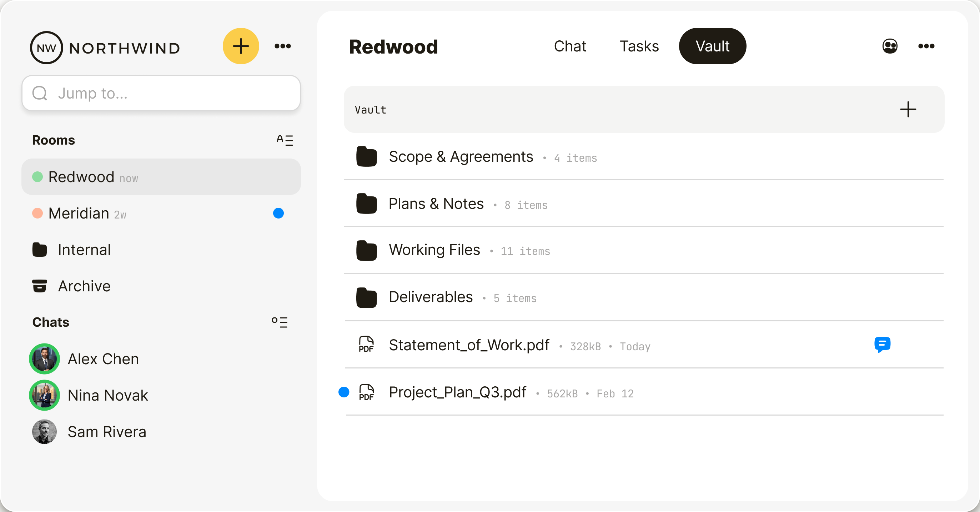980x512 pixels.
Task: Click plus icon in Vault bar
Action: click(908, 110)
